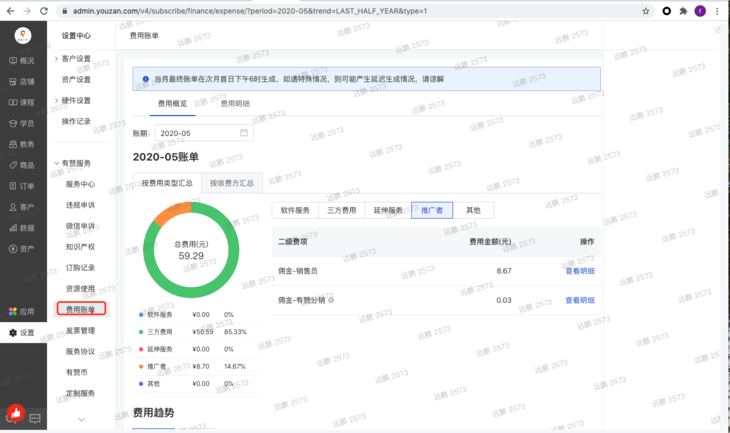Click 查看明细 for 佣金-销售员 row
Viewport: 730px width, 433px height.
[x=579, y=271]
